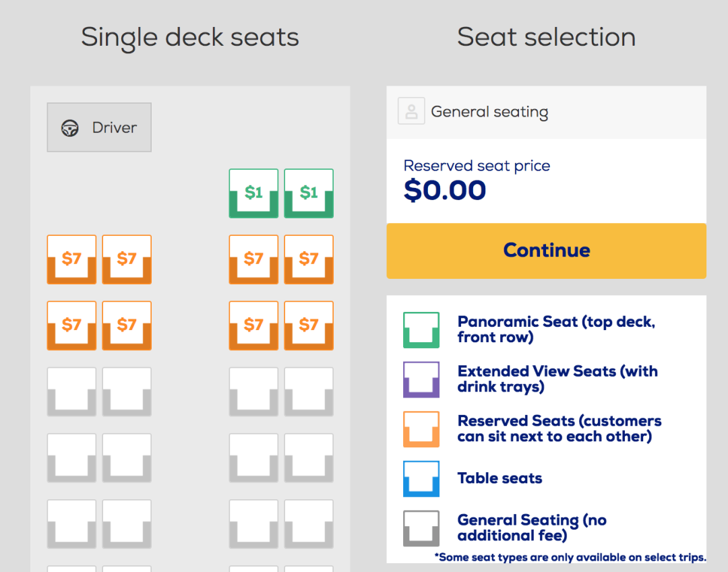Choose the rightmost $7 seat in first orange row
The width and height of the screenshot is (728, 572).
309,259
